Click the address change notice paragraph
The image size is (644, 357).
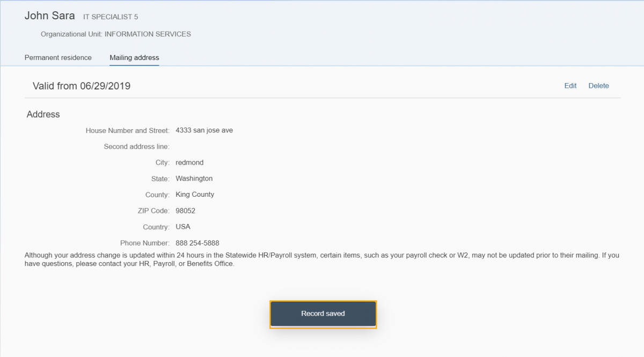322,259
